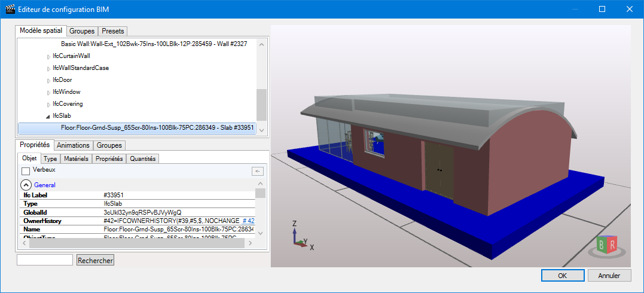Viewport: 644px width, 293px height.
Task: Confirm with the OK button
Action: click(x=563, y=276)
